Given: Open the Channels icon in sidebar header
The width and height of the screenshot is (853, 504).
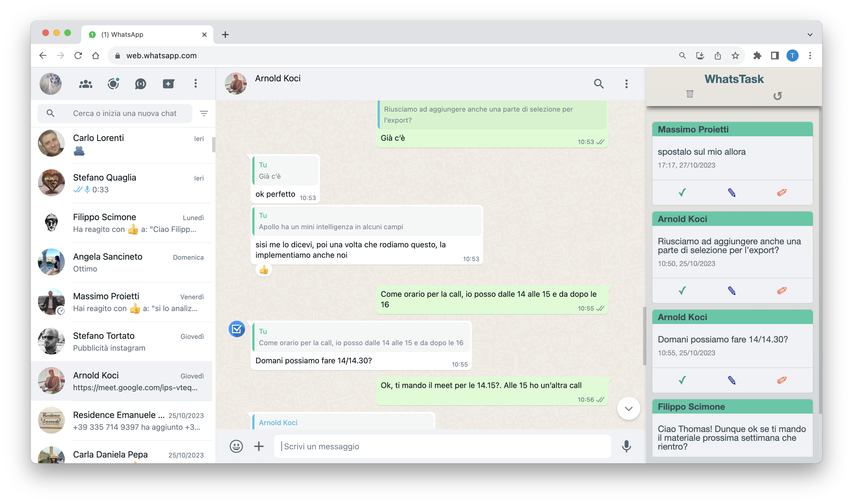Looking at the screenshot, I should pyautogui.click(x=140, y=84).
